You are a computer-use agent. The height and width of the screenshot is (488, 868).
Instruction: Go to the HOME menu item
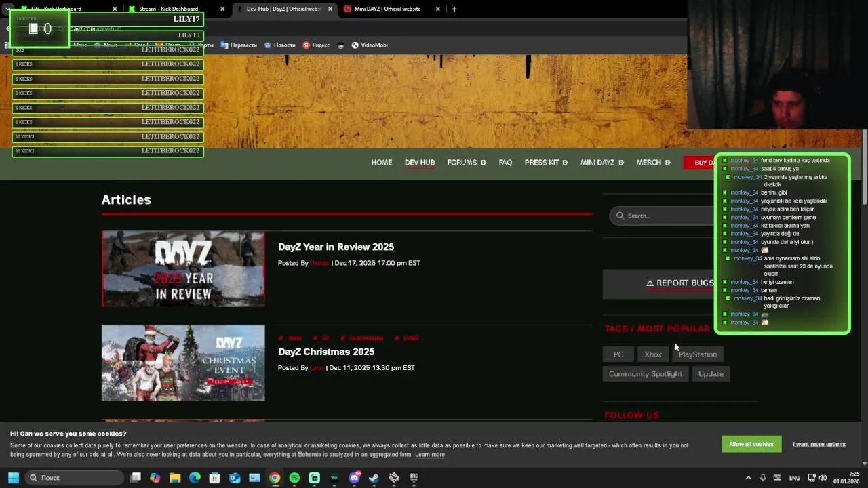381,162
